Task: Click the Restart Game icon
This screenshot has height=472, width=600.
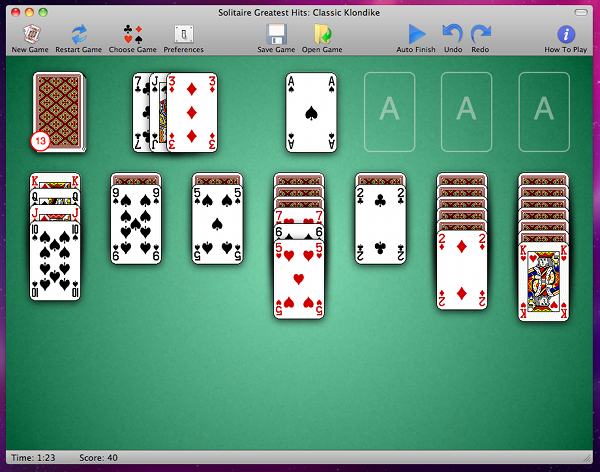Action: (x=78, y=35)
